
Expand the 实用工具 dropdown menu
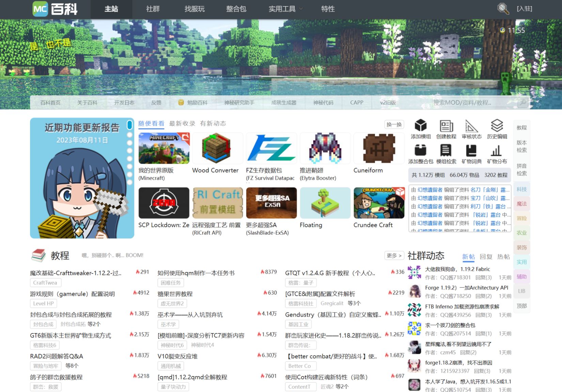pyautogui.click(x=285, y=9)
